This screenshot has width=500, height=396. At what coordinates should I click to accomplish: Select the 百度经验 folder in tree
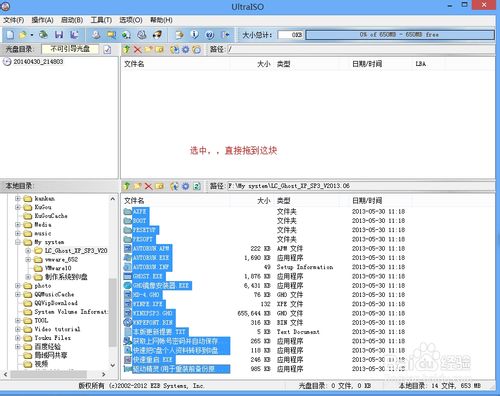click(48, 347)
